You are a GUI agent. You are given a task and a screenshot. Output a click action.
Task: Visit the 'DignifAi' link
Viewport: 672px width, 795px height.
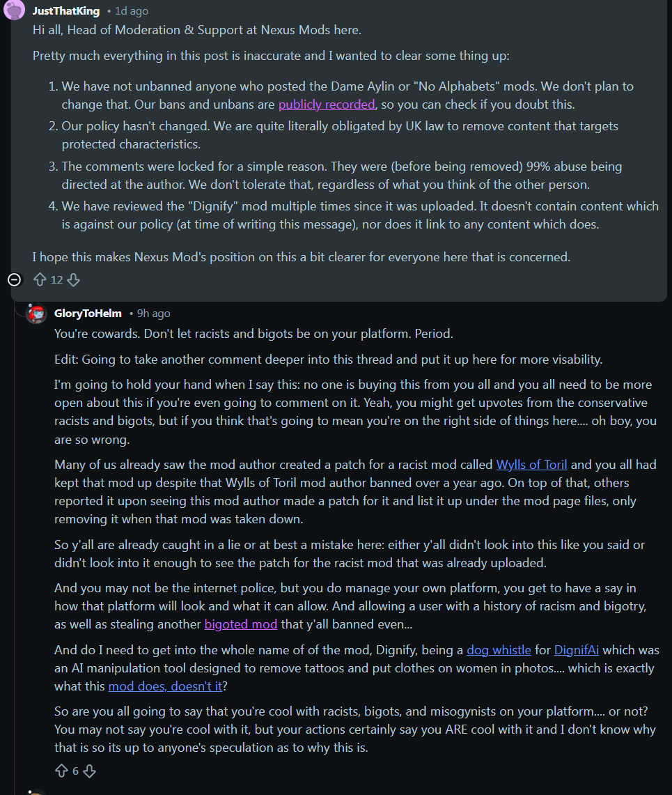[576, 650]
